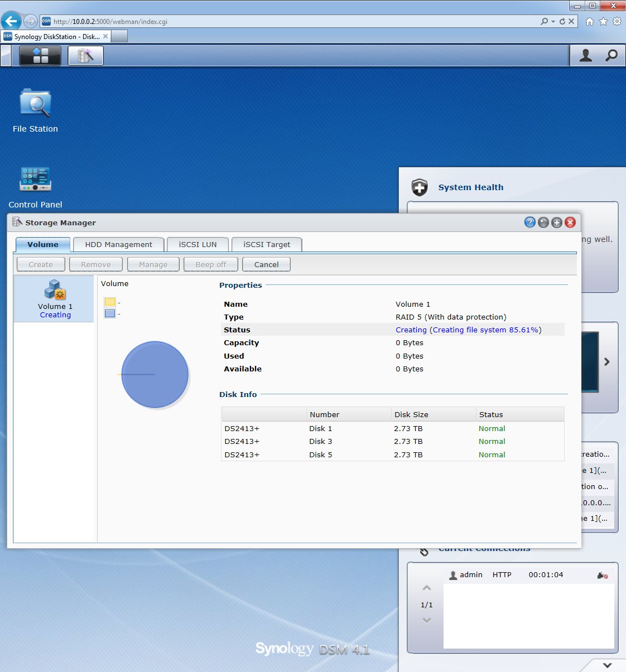This screenshot has width=626, height=672.
Task: Switch to the HDD Management tab
Action: tap(118, 244)
